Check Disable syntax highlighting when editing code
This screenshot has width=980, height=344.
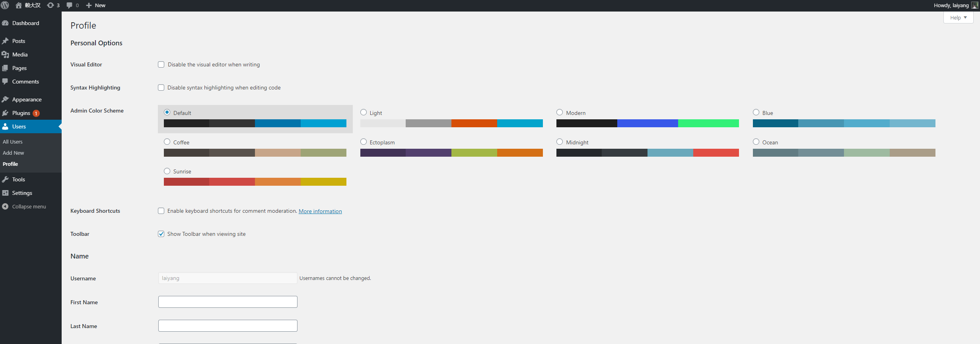[x=161, y=87]
